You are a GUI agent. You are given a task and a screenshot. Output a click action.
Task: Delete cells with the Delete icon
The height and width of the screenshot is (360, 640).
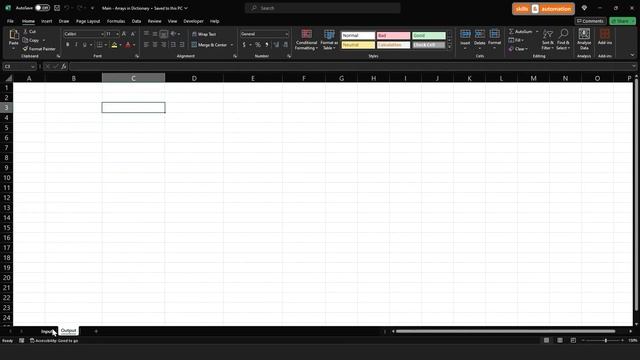(x=480, y=39)
